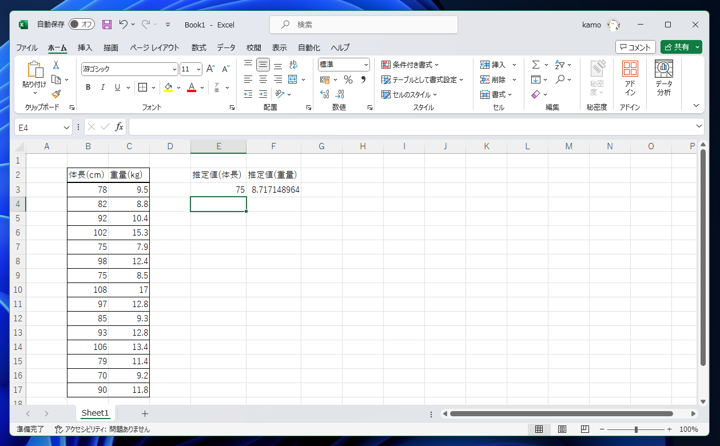This screenshot has height=446, width=720.
Task: Open the File tab
Action: (27, 47)
